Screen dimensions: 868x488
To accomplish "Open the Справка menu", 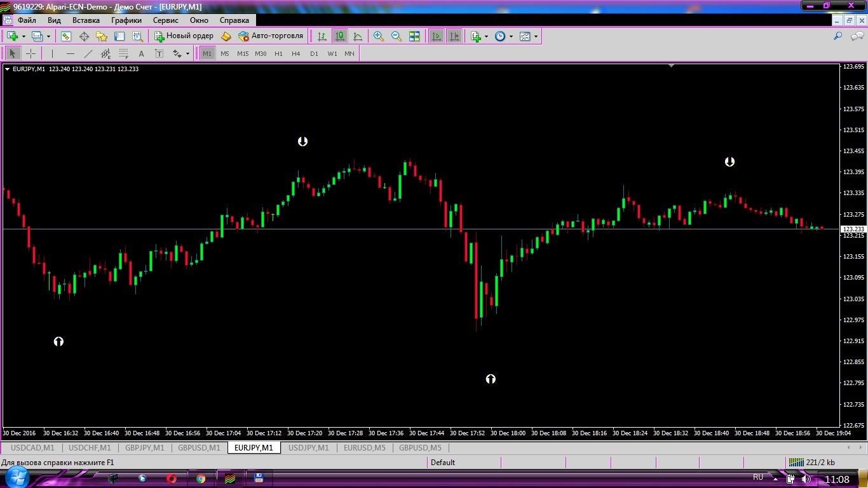I will click(x=234, y=20).
